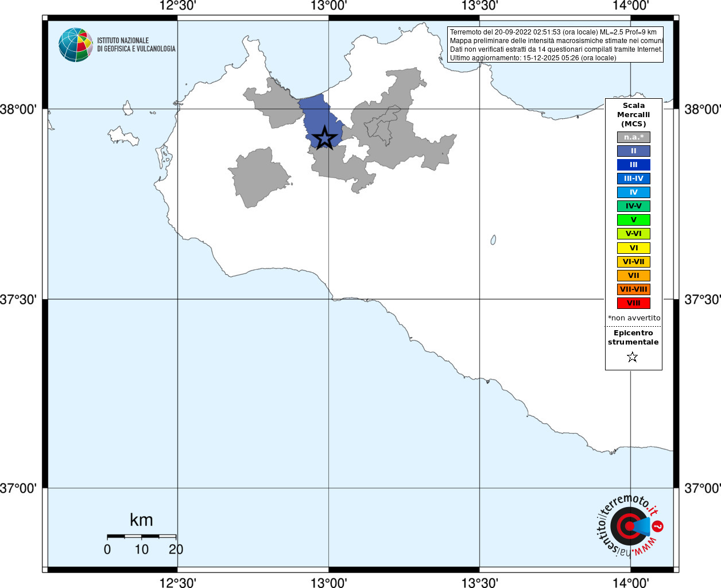Click the 'km' scale bar label
Screen dimensions: 721x588
coord(141,520)
